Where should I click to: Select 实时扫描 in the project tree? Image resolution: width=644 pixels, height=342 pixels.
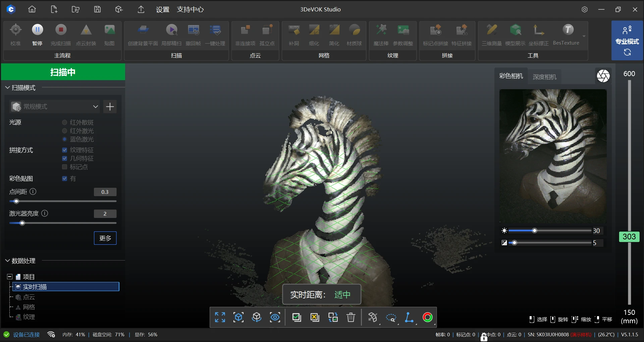pyautogui.click(x=35, y=287)
